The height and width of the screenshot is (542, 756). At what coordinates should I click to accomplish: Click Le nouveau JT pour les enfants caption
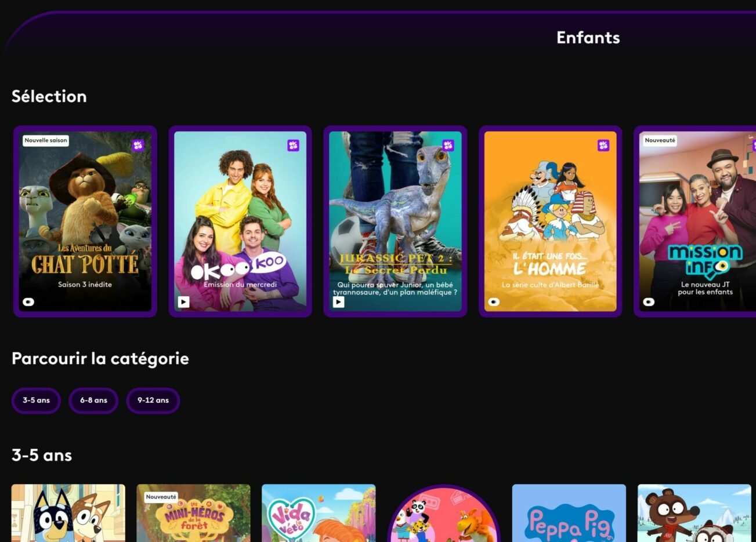coord(706,288)
